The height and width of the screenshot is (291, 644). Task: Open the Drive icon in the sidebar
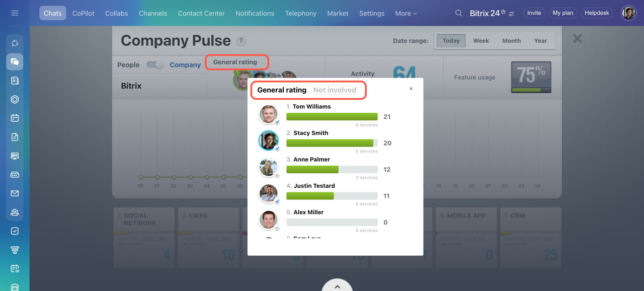click(15, 175)
